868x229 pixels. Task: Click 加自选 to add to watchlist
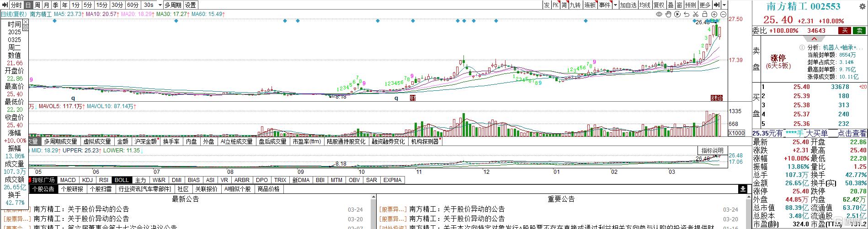pos(628,5)
